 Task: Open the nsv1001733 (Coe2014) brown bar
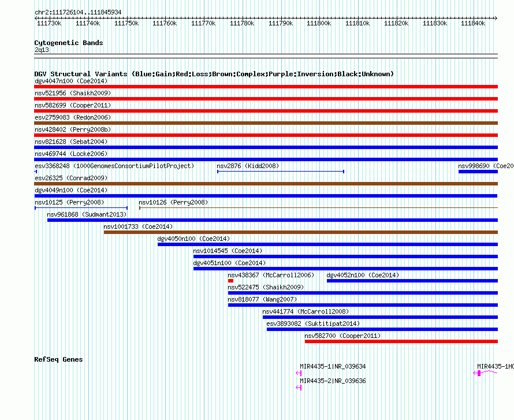[x=301, y=232]
